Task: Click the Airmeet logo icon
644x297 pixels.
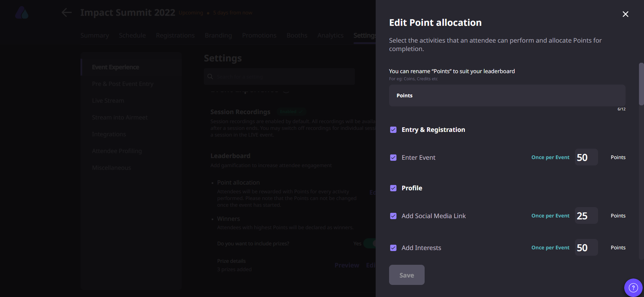Action: click(22, 13)
